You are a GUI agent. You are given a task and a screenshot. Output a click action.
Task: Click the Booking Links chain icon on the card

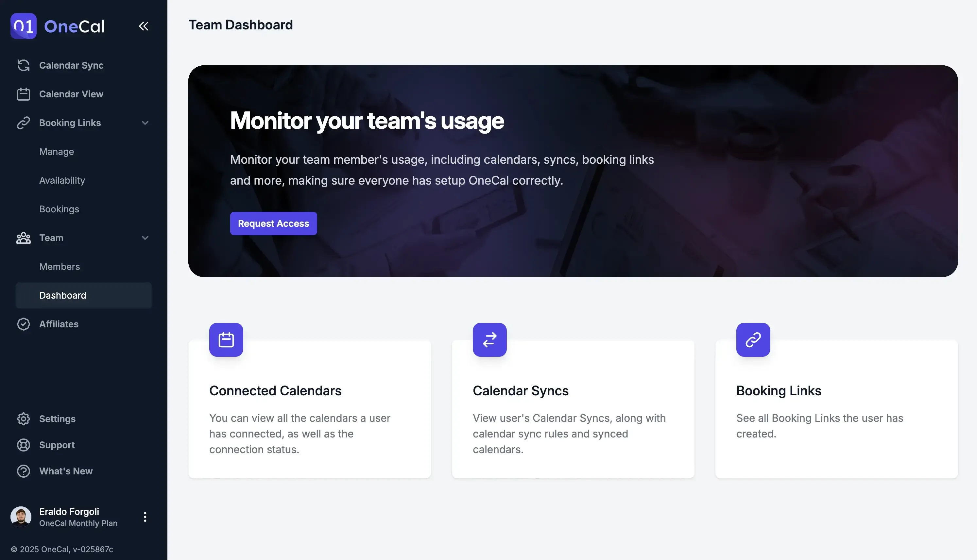tap(753, 339)
